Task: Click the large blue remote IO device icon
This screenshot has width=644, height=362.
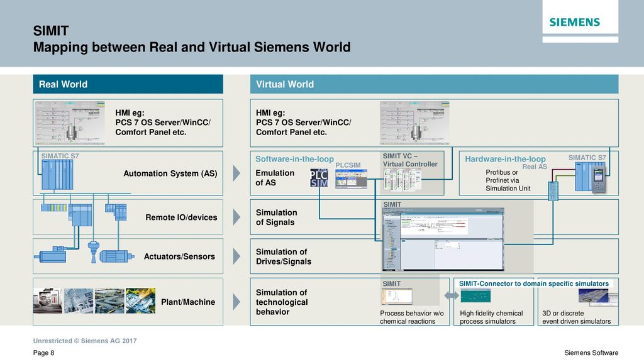Action: click(x=80, y=215)
